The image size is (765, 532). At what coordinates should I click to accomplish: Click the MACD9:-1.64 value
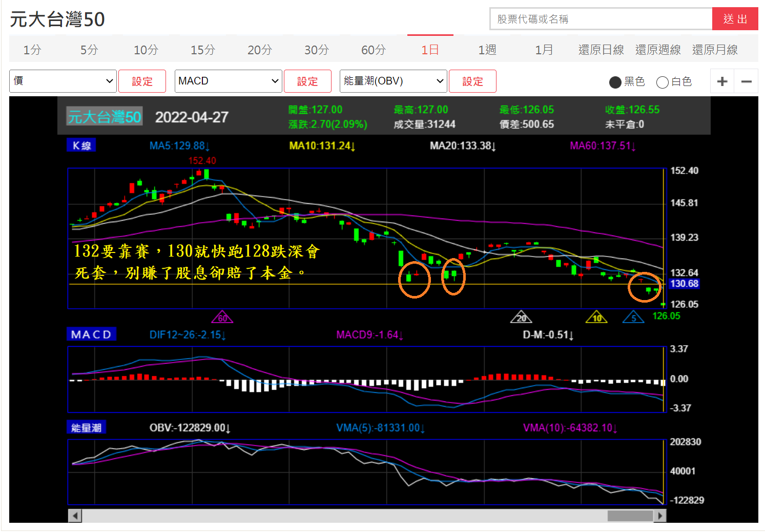click(369, 335)
